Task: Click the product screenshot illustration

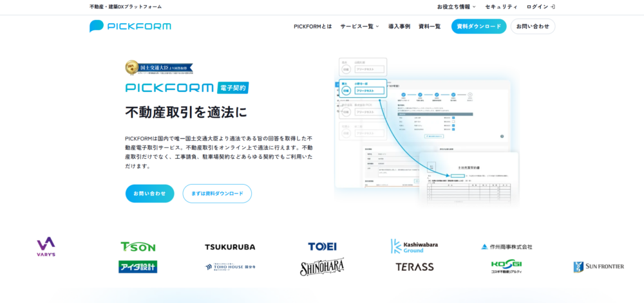Action: pyautogui.click(x=427, y=131)
